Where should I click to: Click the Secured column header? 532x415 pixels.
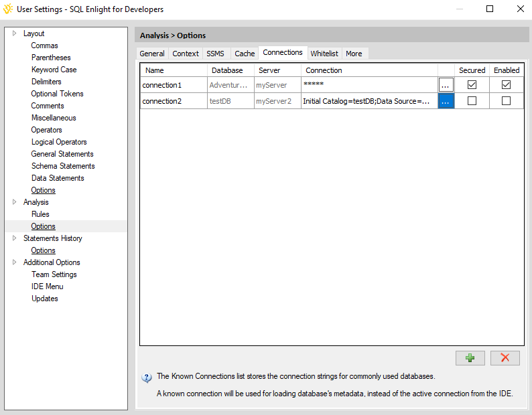point(472,70)
